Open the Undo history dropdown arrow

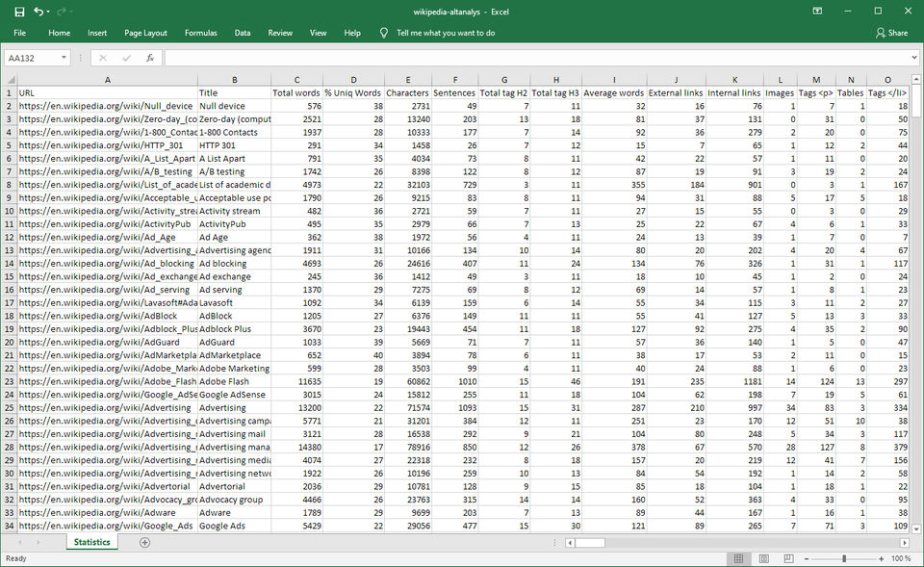click(x=50, y=11)
